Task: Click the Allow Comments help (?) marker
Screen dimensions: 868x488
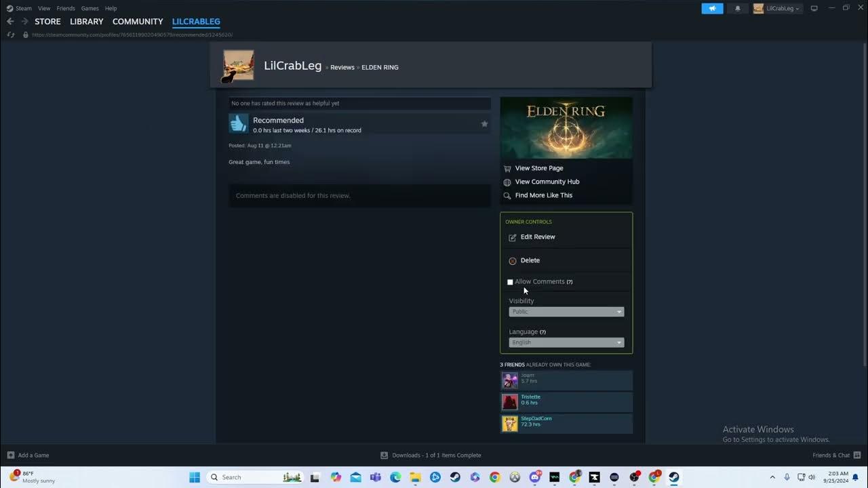Action: point(570,282)
